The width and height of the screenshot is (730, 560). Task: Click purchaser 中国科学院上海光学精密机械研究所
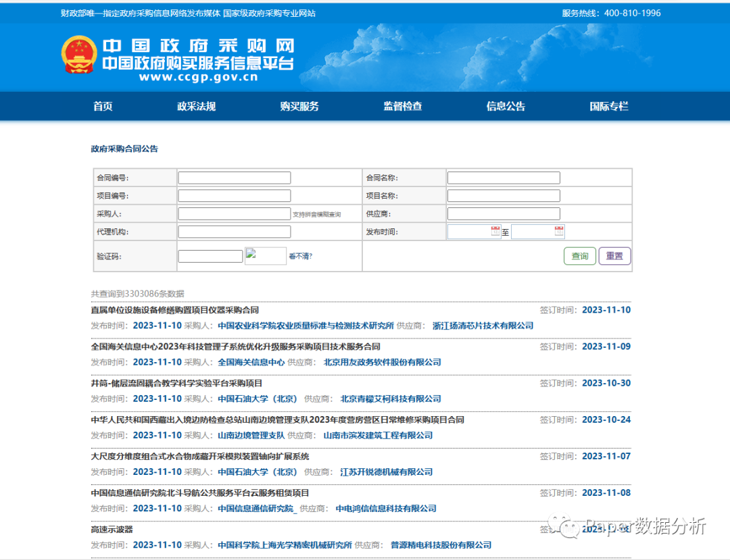[x=285, y=545]
